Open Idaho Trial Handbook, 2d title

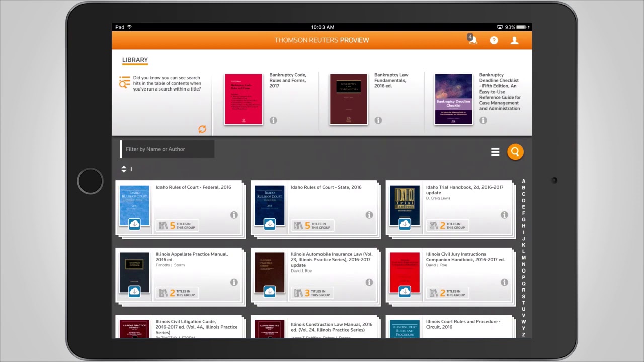[464, 190]
